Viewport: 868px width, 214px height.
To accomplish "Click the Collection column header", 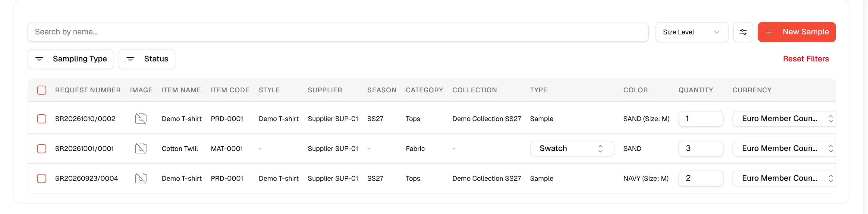I will point(474,90).
